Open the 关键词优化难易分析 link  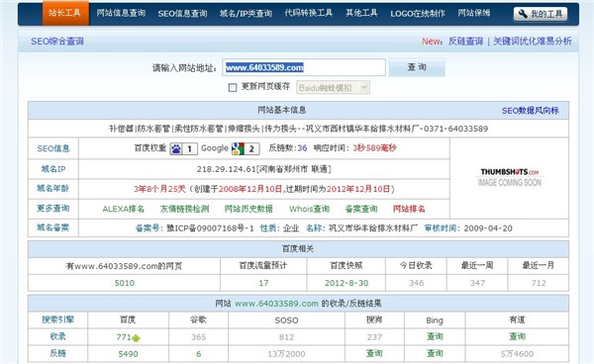[533, 42]
